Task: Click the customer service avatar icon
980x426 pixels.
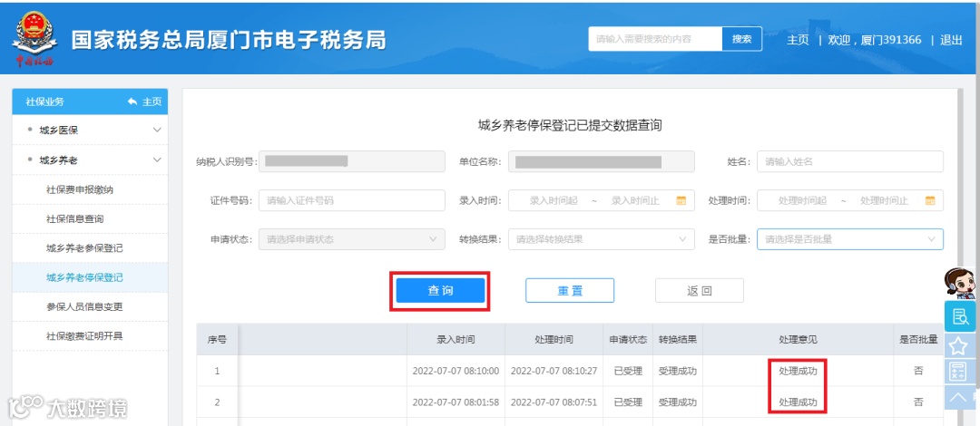Action: coord(958,282)
